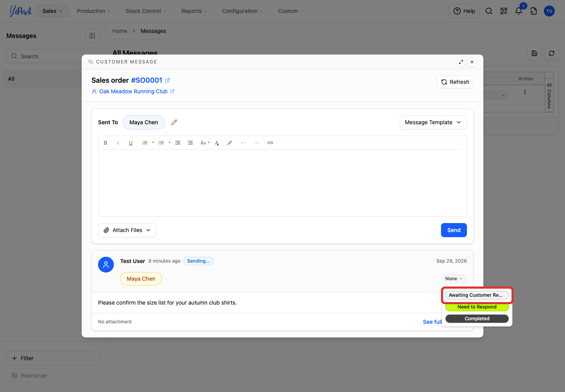Apply italic formatting in the editor
Image resolution: width=565 pixels, height=392 pixels.
(118, 143)
